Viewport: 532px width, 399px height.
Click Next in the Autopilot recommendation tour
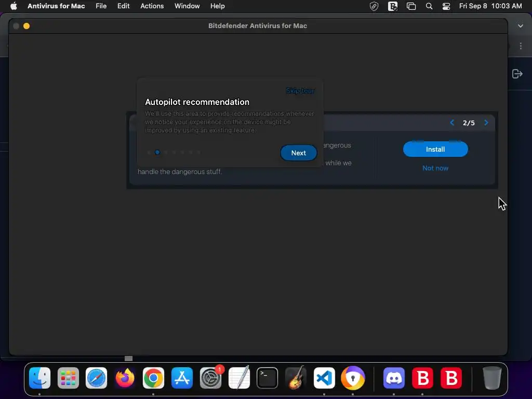[x=299, y=153]
